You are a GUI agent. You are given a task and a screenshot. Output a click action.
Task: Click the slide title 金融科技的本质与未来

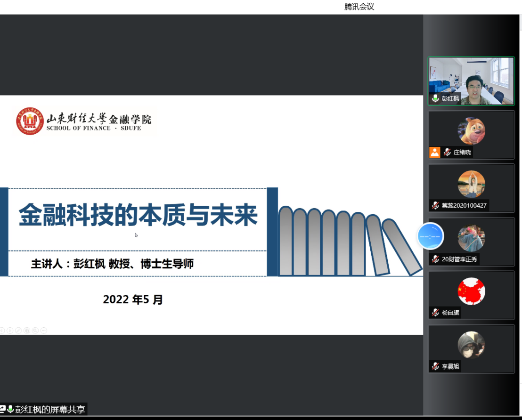[x=138, y=216]
